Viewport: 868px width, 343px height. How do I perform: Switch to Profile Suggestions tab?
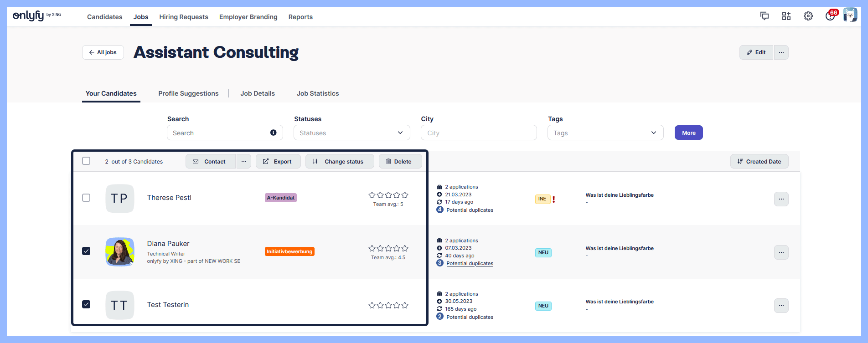(x=188, y=93)
